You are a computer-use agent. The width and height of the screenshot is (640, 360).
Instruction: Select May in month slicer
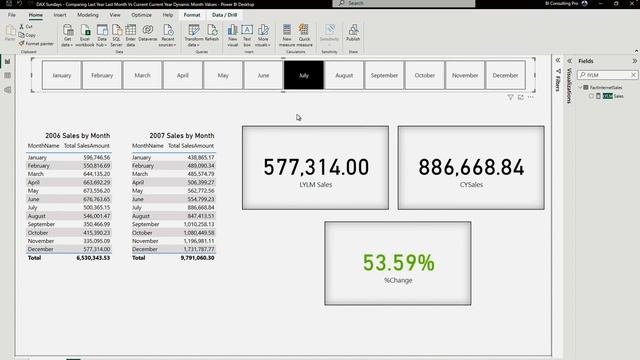223,75
